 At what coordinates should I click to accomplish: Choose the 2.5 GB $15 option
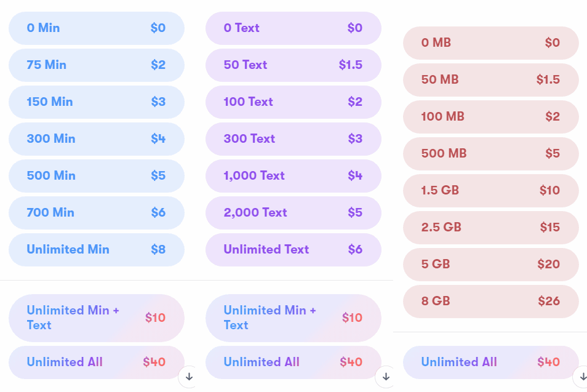pos(491,227)
